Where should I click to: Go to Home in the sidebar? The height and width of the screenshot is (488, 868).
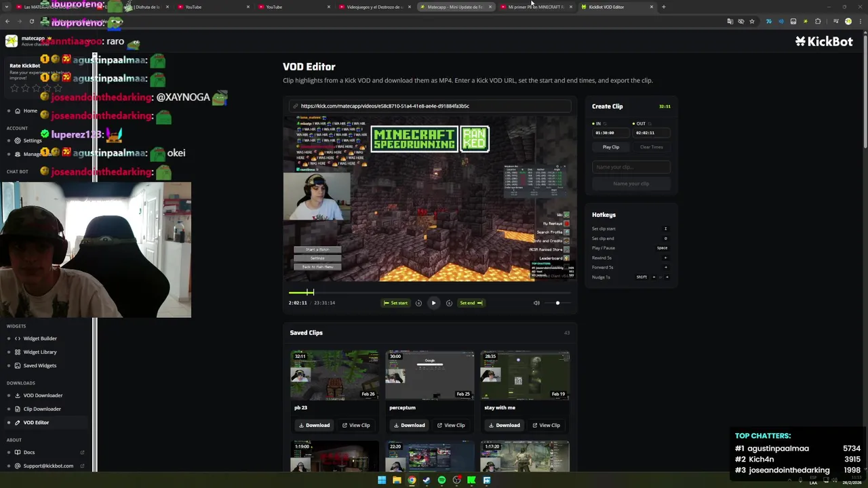point(30,110)
